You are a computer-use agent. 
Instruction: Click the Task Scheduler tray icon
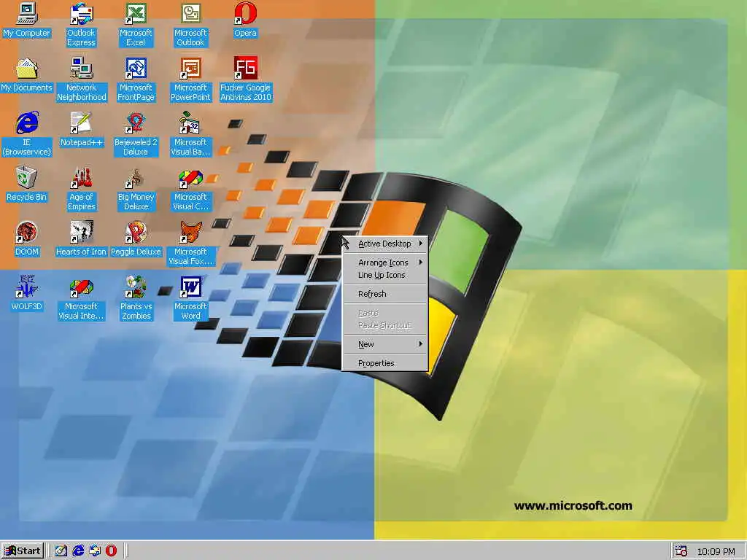pyautogui.click(x=681, y=551)
